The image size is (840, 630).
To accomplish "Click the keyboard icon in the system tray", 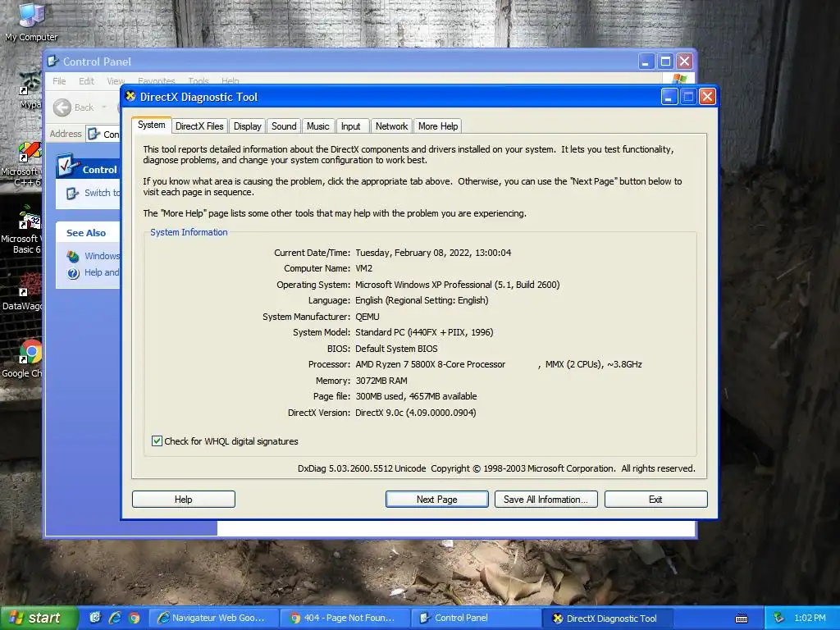I will pos(742,619).
